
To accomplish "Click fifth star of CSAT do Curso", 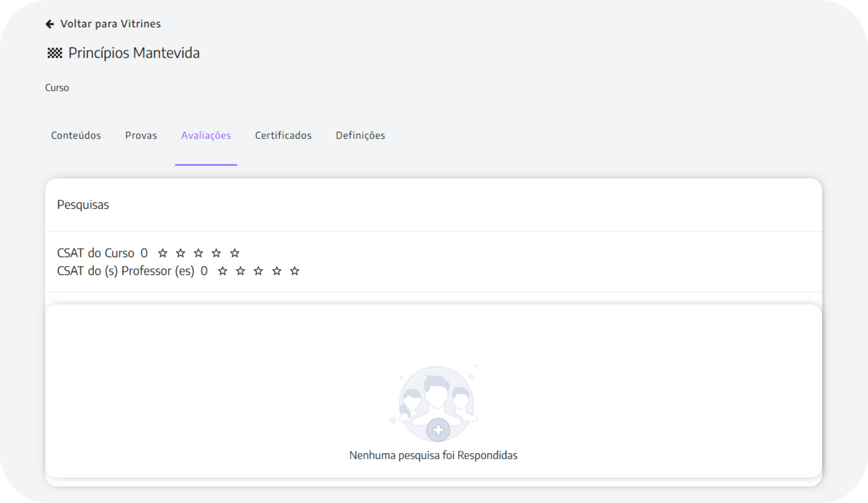I will tap(234, 254).
